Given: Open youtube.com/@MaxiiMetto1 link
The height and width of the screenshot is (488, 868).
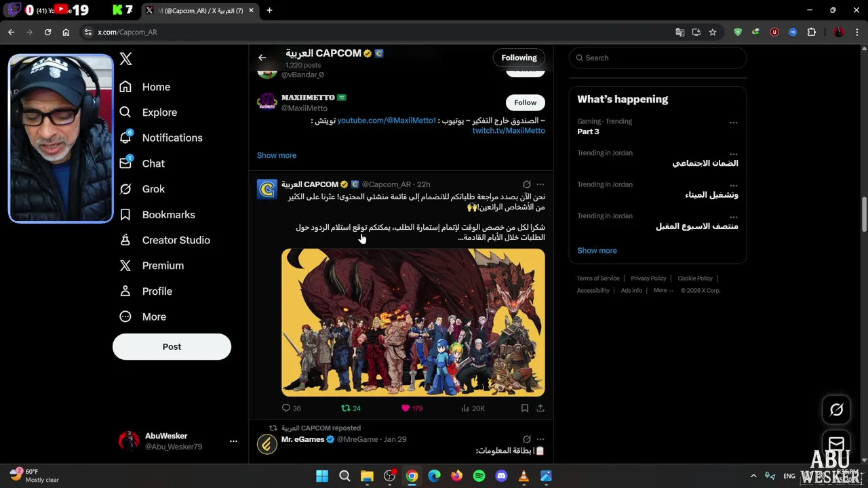Looking at the screenshot, I should click(x=387, y=120).
